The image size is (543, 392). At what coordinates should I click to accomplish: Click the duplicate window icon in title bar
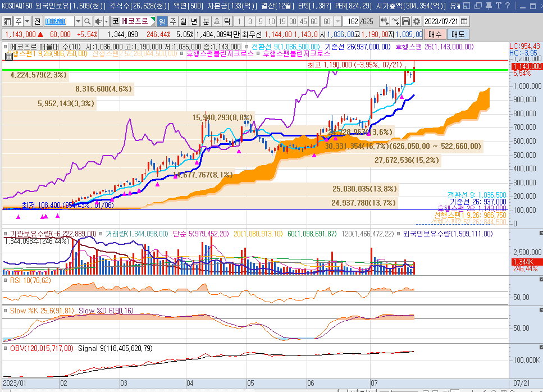(x=478, y=6)
